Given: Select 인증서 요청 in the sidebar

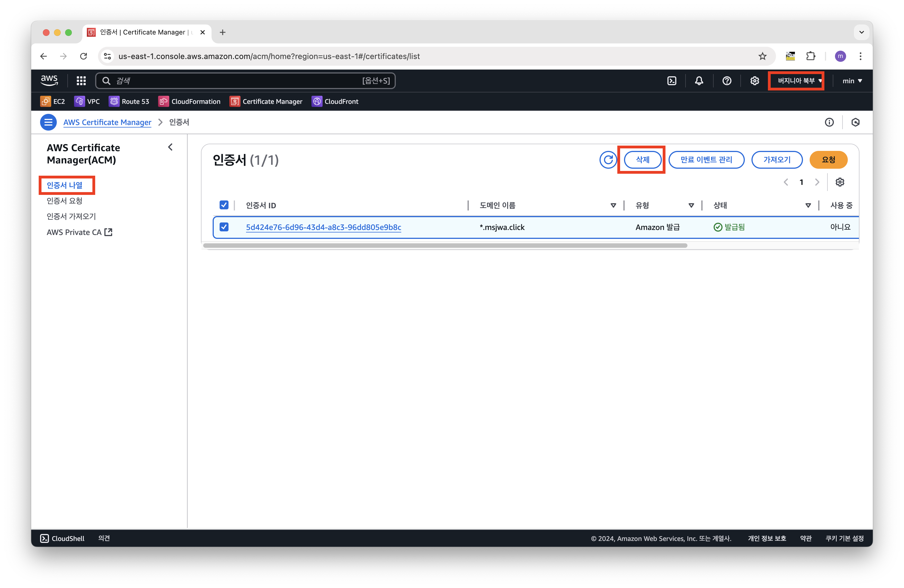Looking at the screenshot, I should click(x=65, y=200).
